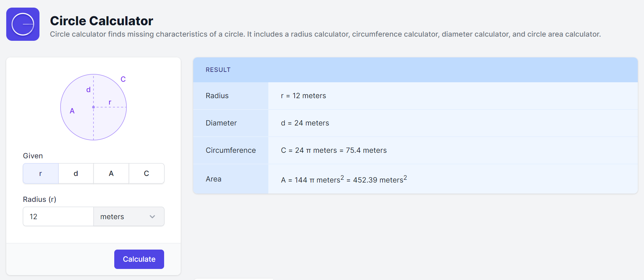Click the Circumference result row
The height and width of the screenshot is (280, 644).
click(415, 150)
